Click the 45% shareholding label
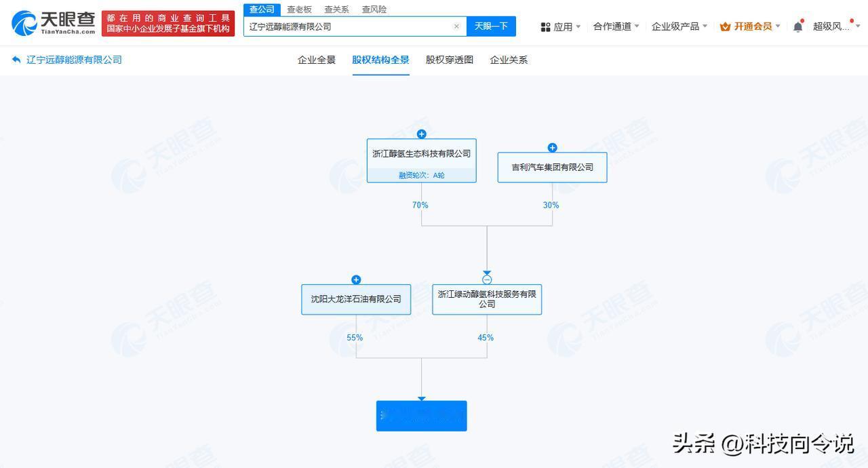The width and height of the screenshot is (868, 468). (x=486, y=338)
